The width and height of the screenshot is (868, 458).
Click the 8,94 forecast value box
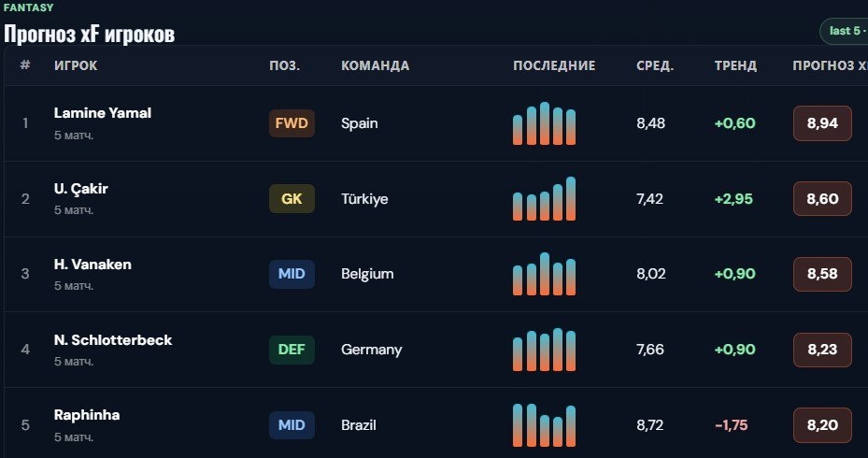(x=822, y=123)
